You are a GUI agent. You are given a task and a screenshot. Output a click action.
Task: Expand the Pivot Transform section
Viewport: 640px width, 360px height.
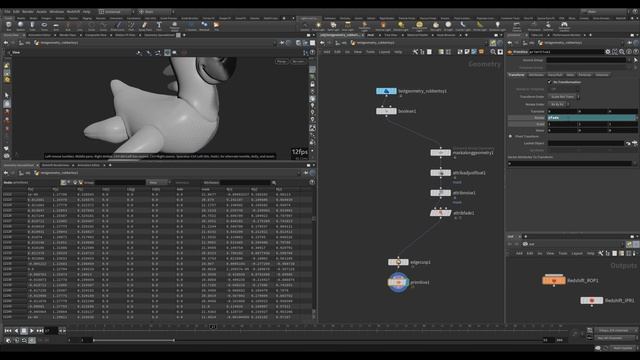tap(510, 136)
